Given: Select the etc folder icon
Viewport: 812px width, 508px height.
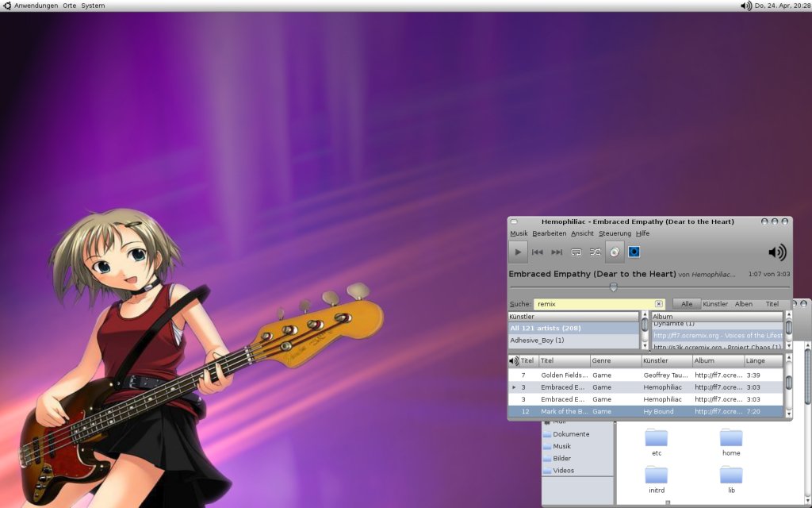Looking at the screenshot, I should coord(656,437).
